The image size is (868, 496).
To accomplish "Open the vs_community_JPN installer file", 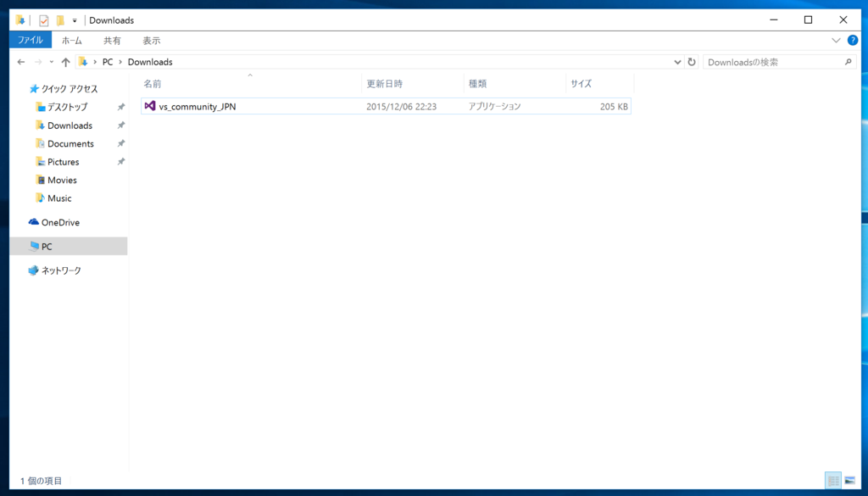I will pos(195,105).
